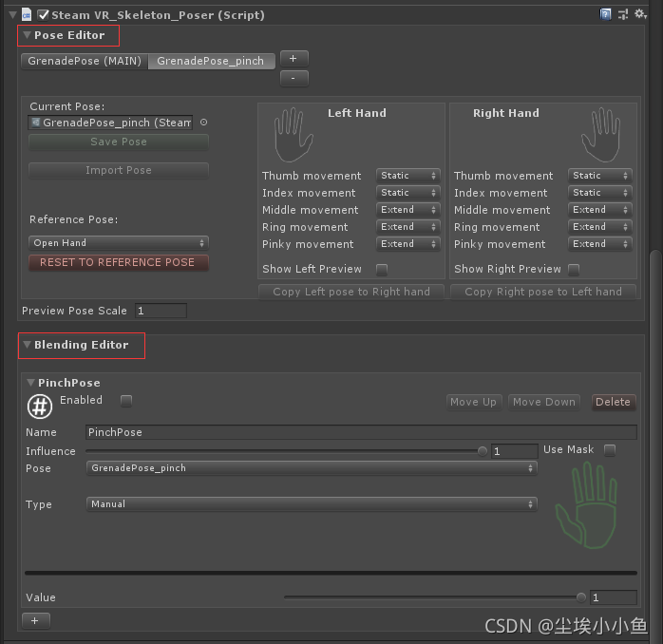Image resolution: width=663 pixels, height=644 pixels.
Task: Toggle the Skeleton Poser script enabled checkbox
Action: [x=43, y=15]
